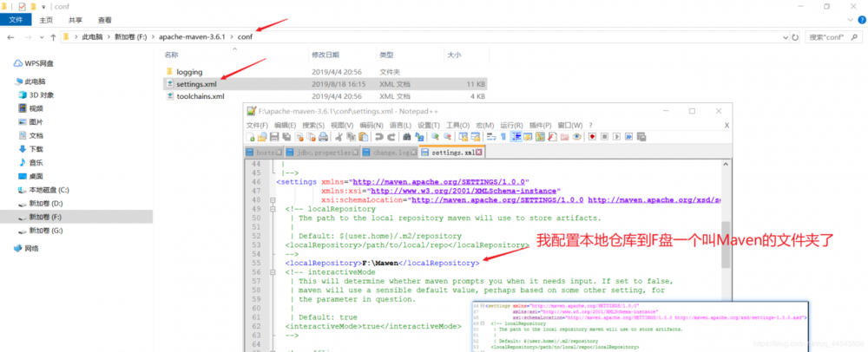Create a new document in Notepad++ toolbar

[250, 136]
